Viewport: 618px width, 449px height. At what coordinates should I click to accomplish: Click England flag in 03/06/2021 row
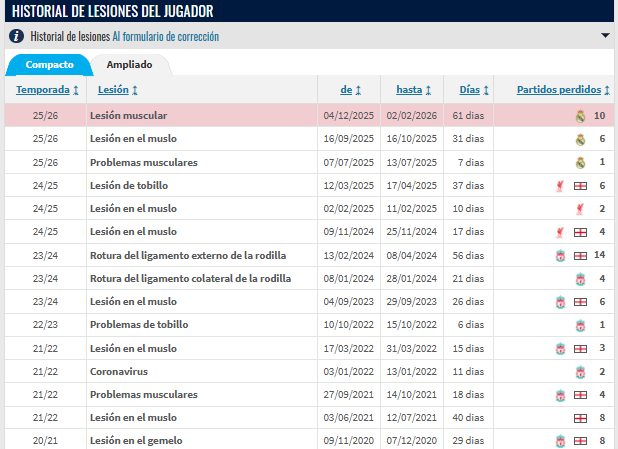coord(580,418)
